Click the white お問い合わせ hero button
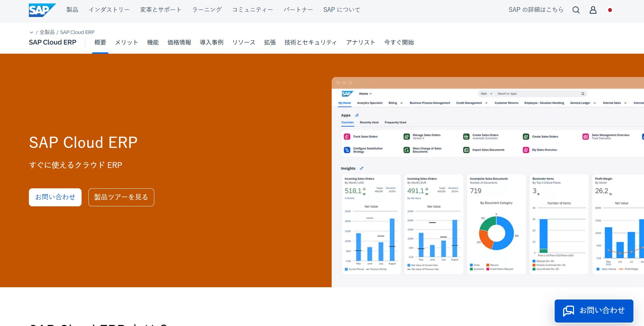This screenshot has width=644, height=326. [x=55, y=197]
